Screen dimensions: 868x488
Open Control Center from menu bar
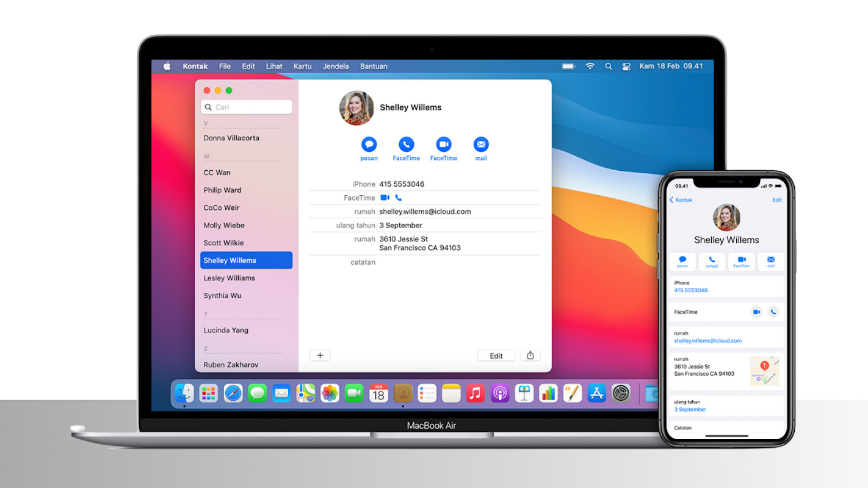626,66
